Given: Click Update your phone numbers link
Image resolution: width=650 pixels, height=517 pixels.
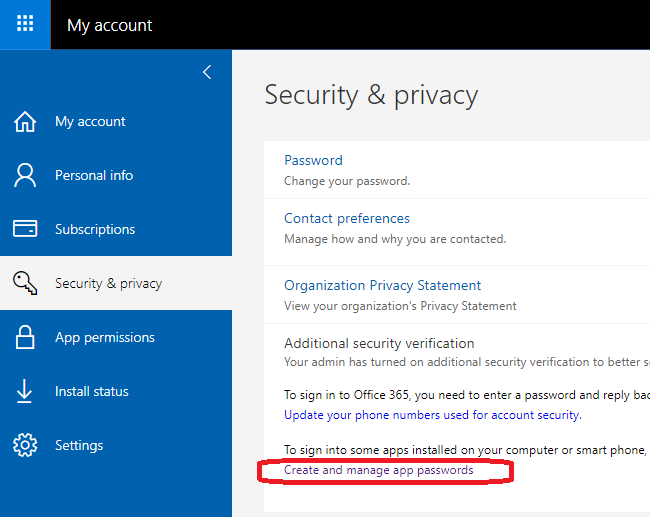Looking at the screenshot, I should click(x=432, y=414).
